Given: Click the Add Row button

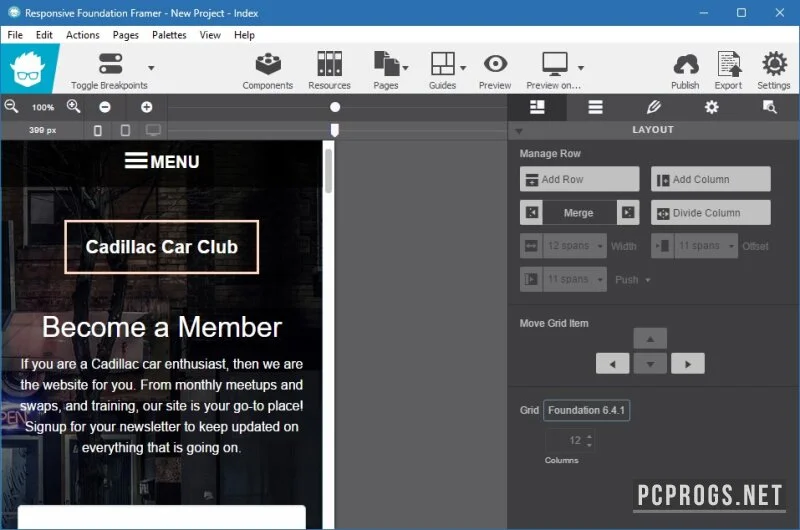Looking at the screenshot, I should (579, 179).
